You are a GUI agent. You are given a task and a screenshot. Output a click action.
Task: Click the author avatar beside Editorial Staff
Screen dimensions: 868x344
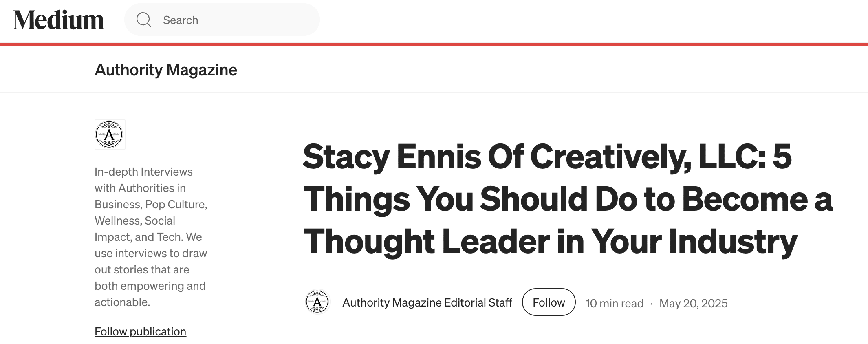point(317,302)
